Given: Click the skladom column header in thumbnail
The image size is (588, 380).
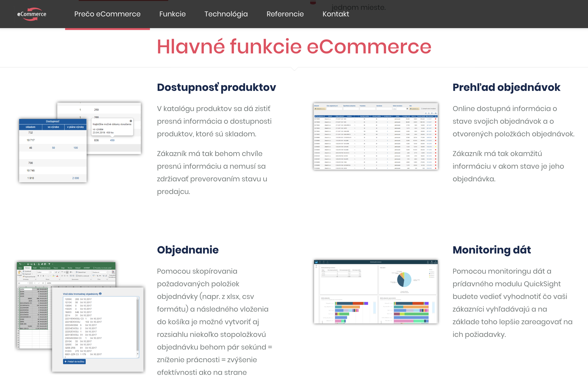Looking at the screenshot, I should pos(30,127).
